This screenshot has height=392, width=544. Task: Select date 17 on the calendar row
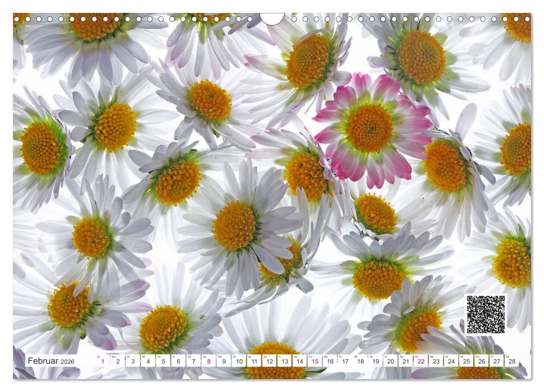coord(345,361)
